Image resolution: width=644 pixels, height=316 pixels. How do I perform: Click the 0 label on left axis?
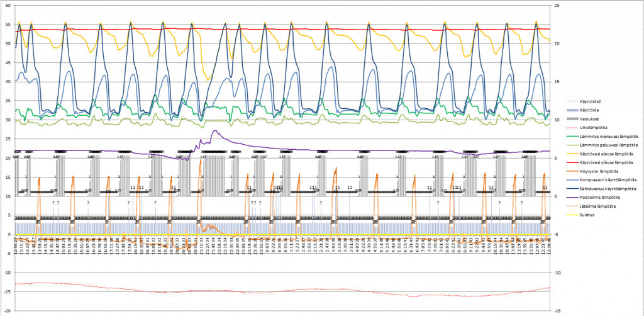click(9, 234)
